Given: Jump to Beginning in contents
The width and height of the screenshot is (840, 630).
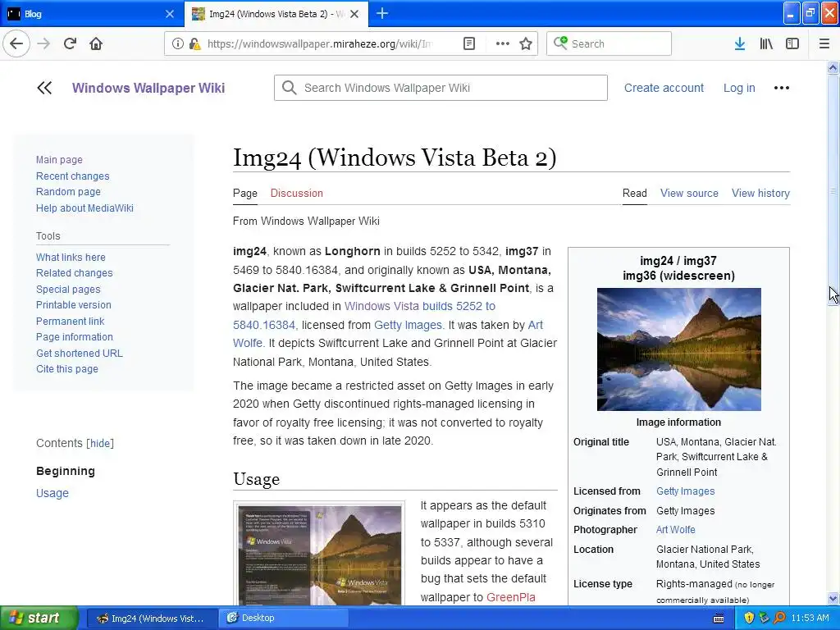Looking at the screenshot, I should (x=66, y=471).
